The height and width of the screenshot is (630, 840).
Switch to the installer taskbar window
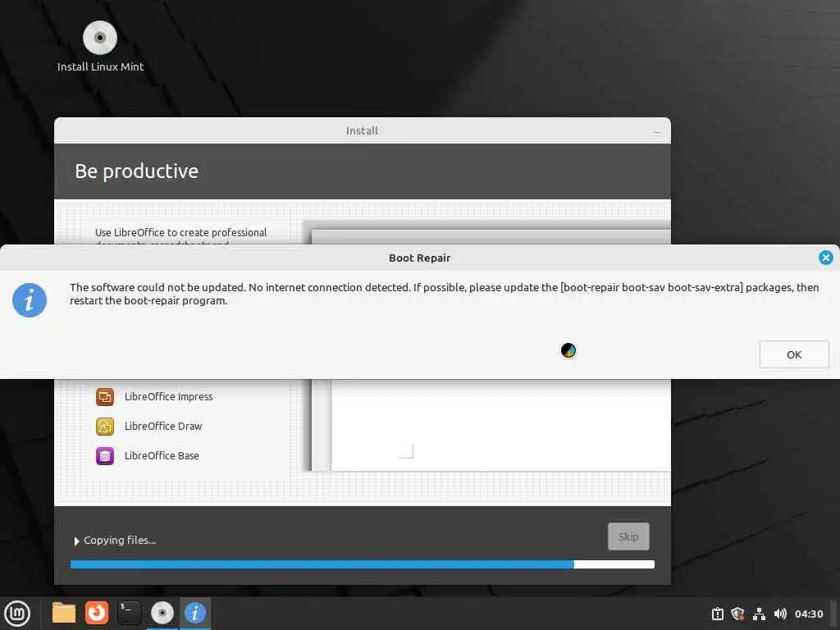[162, 613]
